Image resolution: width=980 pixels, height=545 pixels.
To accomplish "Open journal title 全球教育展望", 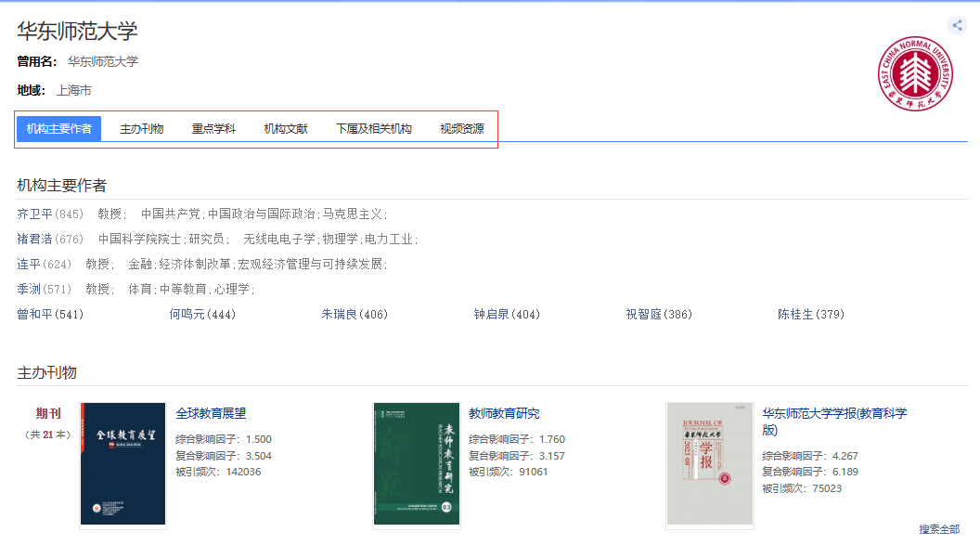I will (x=211, y=413).
